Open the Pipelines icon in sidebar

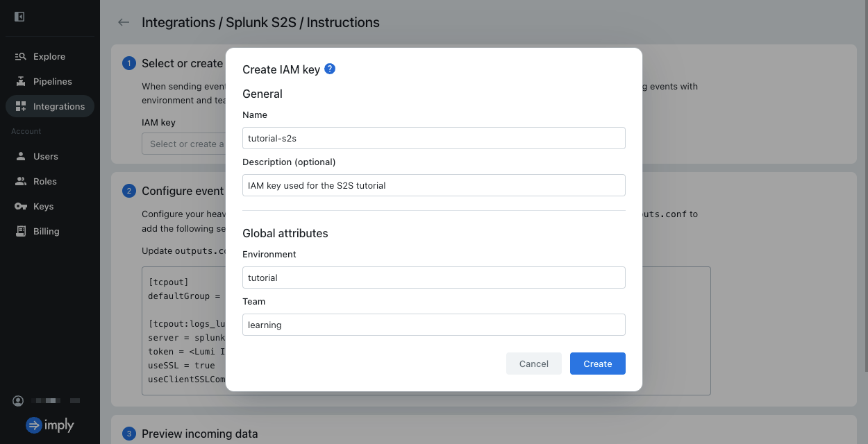coord(20,81)
